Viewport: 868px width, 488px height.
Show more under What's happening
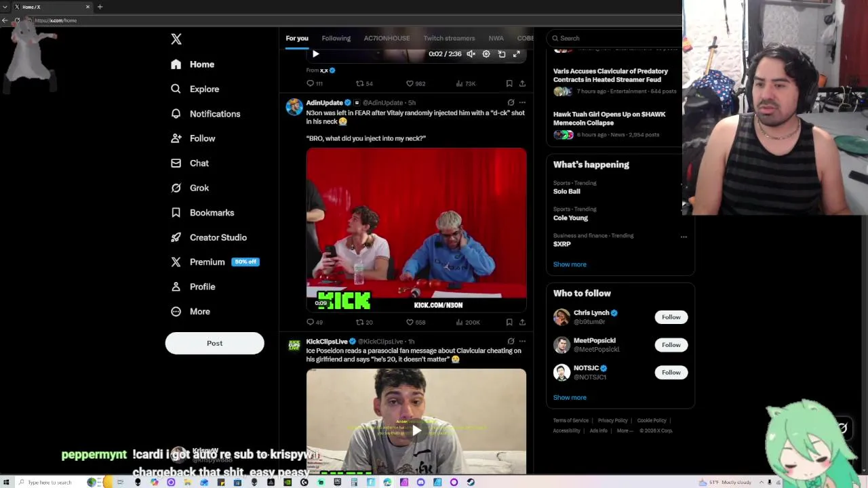point(570,264)
